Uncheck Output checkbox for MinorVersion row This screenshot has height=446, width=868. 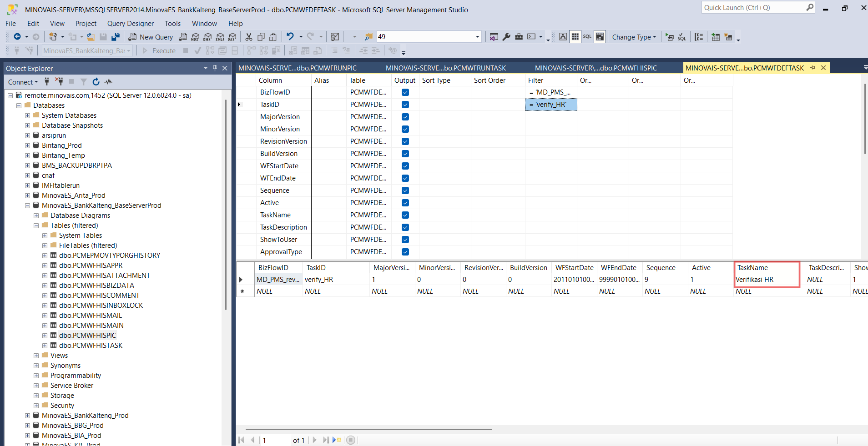point(405,129)
